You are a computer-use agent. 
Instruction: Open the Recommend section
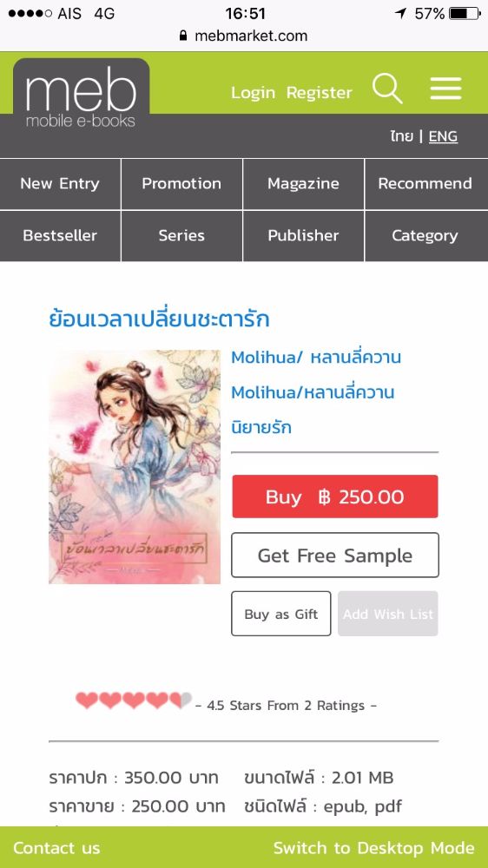pos(426,184)
